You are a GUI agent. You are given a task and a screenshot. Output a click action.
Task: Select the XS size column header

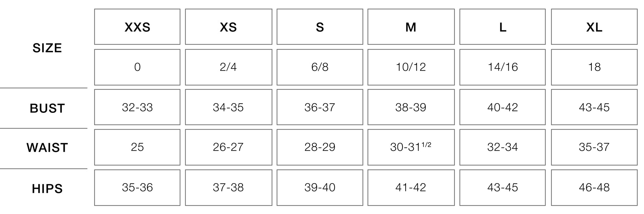pos(228,27)
